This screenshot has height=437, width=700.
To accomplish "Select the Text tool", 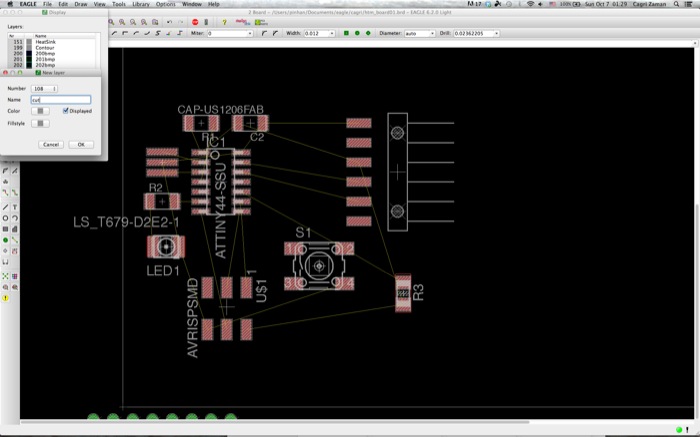I will tap(15, 207).
